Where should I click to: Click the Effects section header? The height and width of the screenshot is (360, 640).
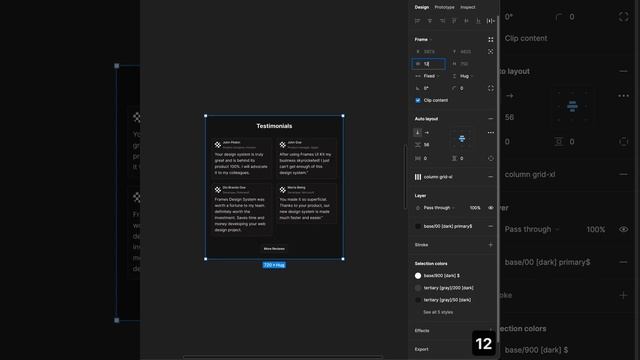[422, 331]
